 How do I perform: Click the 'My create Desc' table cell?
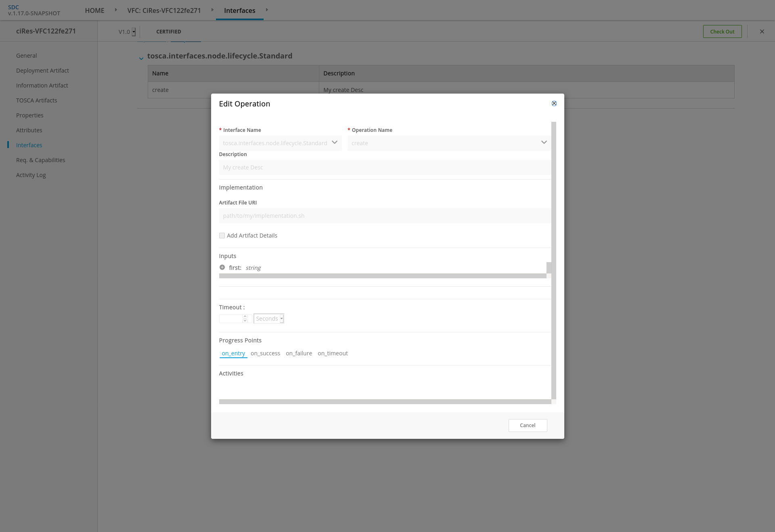click(x=526, y=90)
